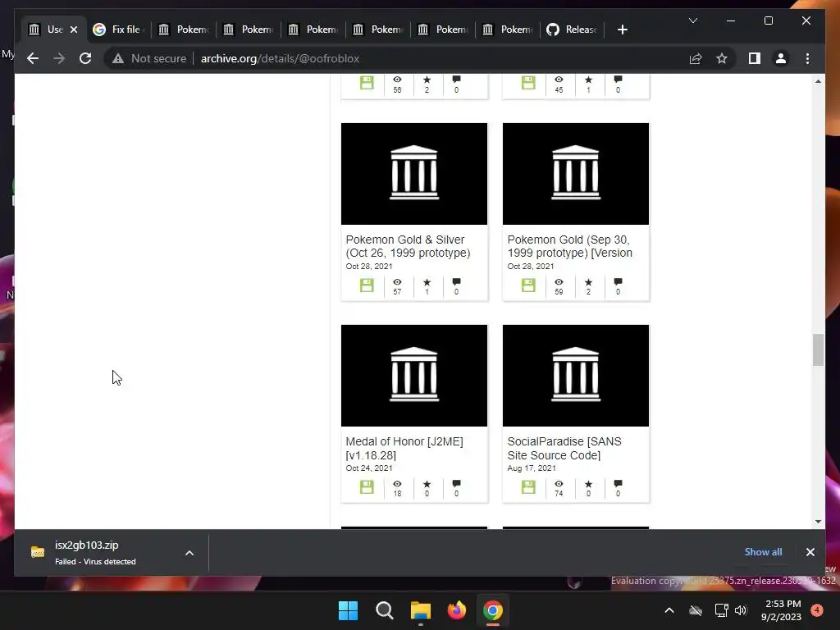Open the Chrome profile menu
Screen dimensions: 840x630
click(781, 58)
